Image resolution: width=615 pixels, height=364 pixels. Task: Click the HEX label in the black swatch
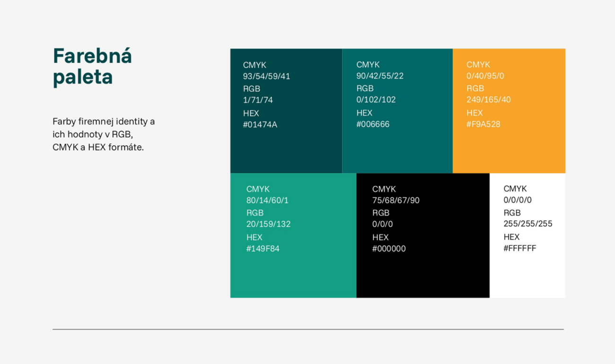coord(380,237)
